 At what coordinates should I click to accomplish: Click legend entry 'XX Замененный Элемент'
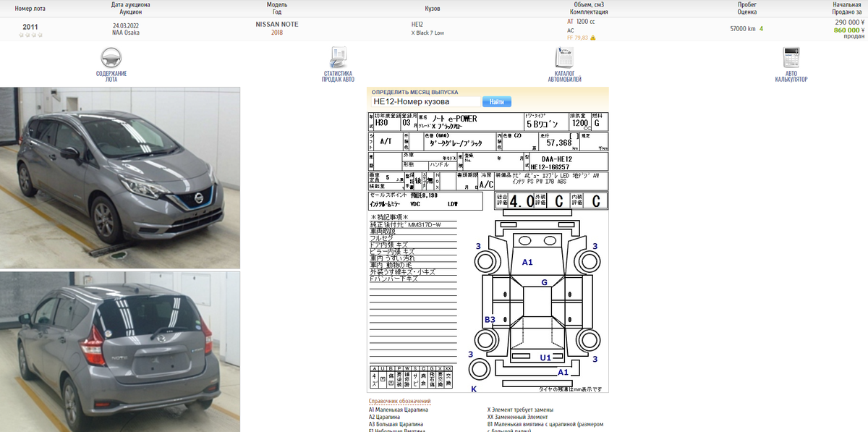[x=518, y=417]
